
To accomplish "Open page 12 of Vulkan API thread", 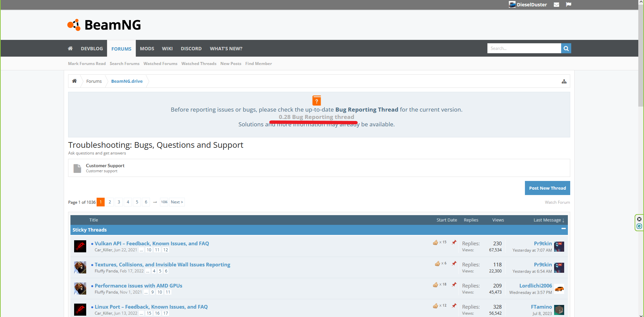I will [166, 250].
